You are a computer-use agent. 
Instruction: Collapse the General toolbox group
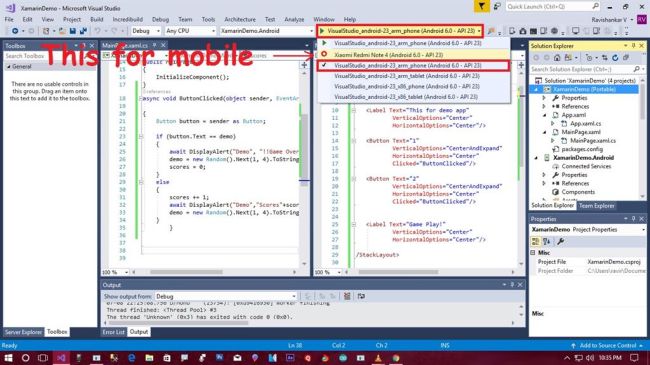[x=8, y=66]
